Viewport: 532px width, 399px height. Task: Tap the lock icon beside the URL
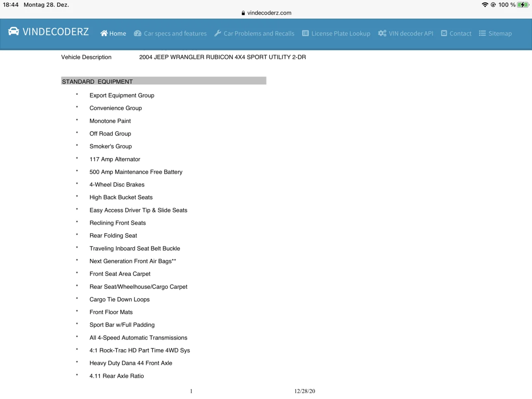tap(243, 13)
